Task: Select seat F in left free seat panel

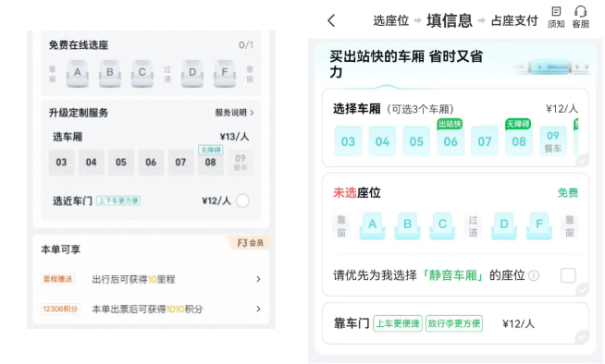Action: click(225, 74)
